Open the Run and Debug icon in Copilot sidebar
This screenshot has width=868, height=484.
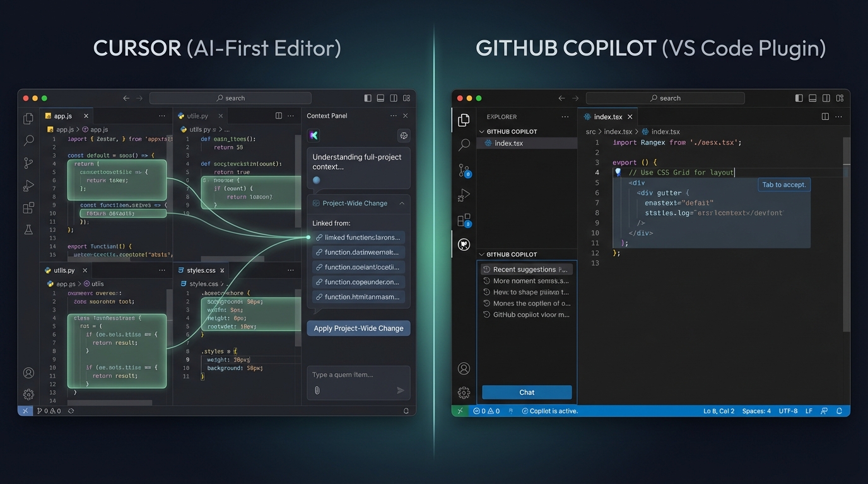[x=464, y=195]
